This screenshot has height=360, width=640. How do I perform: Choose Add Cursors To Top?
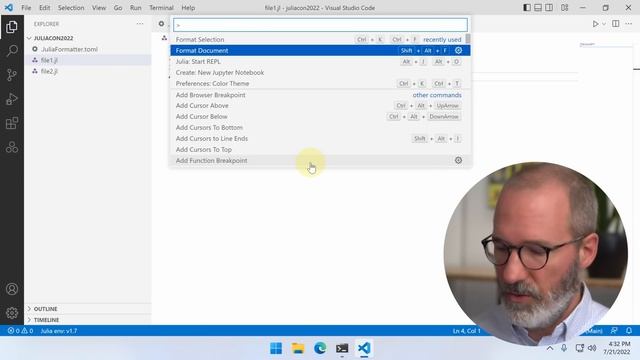320,150
